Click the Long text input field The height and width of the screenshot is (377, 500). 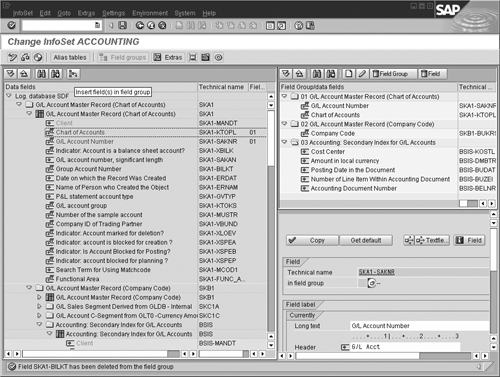tap(419, 326)
